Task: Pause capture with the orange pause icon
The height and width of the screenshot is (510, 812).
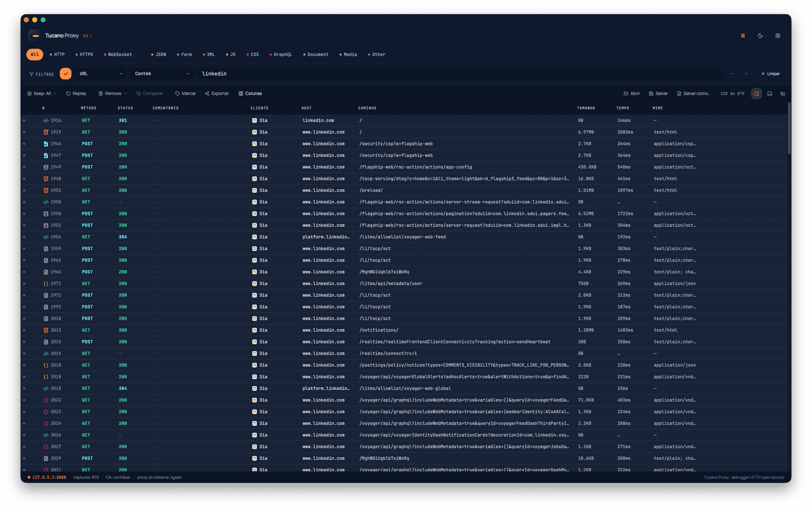Action: click(x=743, y=36)
